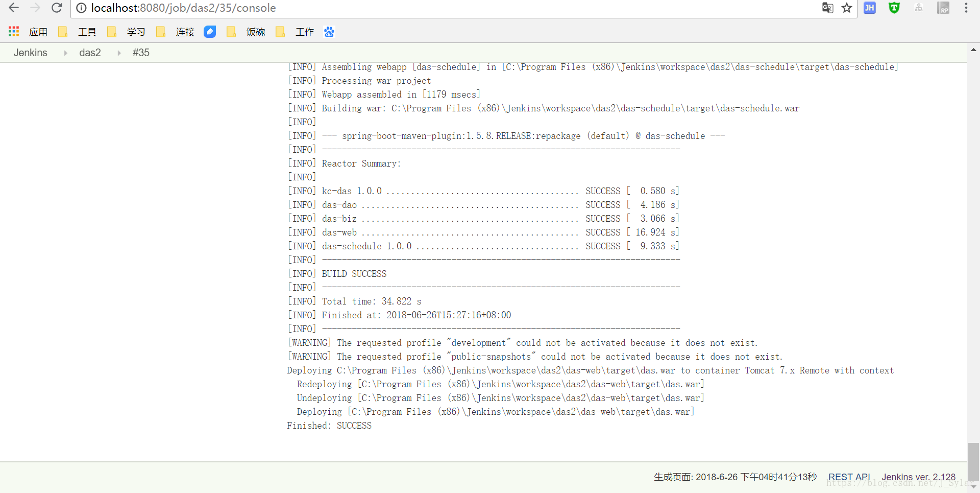Click 'Total time: 34.822 s' line
Screen dimensions: 980x493
click(354, 301)
